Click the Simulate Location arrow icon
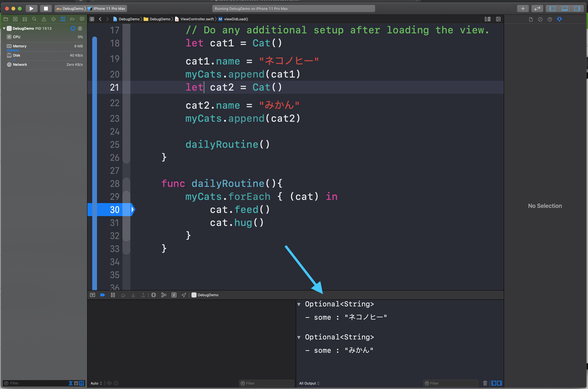Screen dimensions: 588x389 coord(184,295)
